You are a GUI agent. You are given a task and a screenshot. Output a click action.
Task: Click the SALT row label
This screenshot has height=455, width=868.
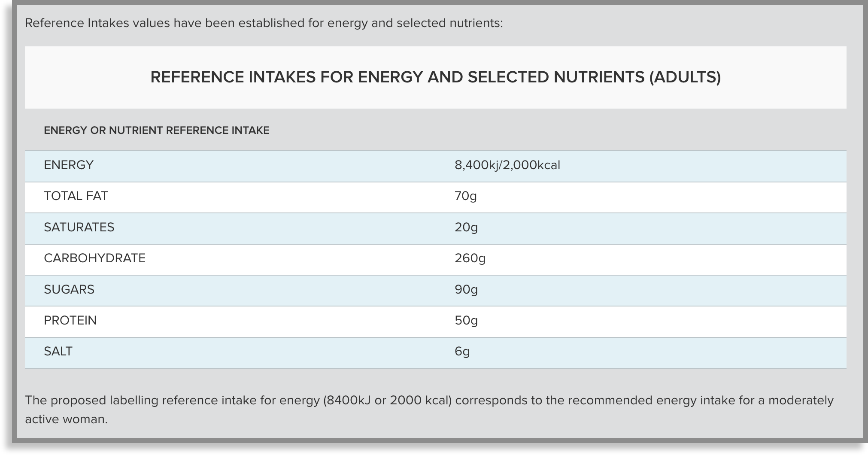point(58,352)
